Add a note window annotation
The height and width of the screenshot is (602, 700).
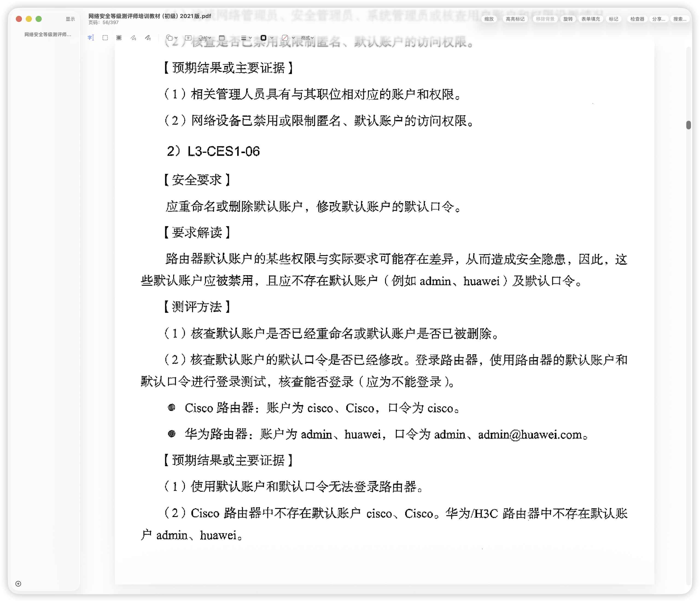[222, 38]
